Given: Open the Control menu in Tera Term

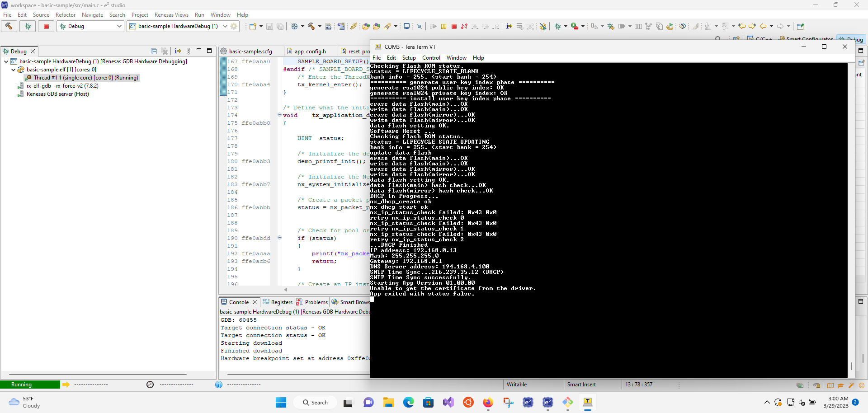Looking at the screenshot, I should click(431, 58).
